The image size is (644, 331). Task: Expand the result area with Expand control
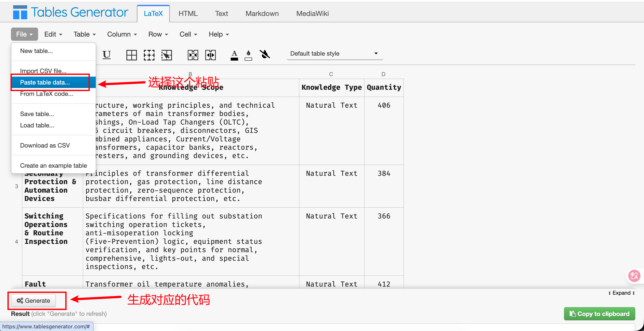coord(621,293)
